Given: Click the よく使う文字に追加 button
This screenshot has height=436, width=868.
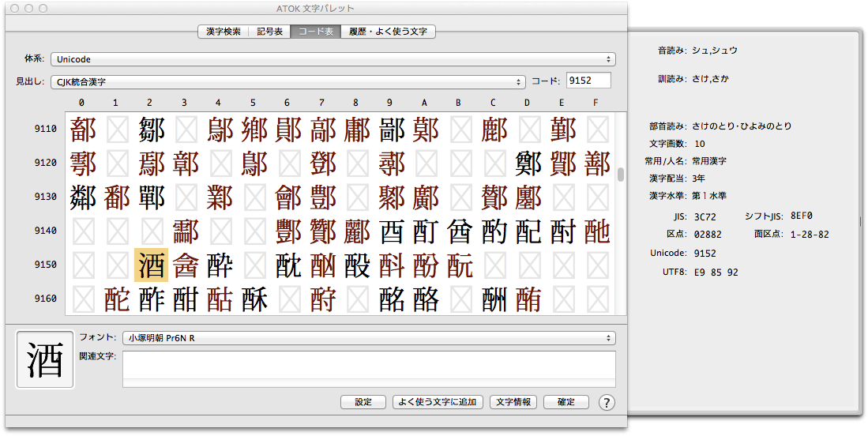Looking at the screenshot, I should [x=438, y=402].
